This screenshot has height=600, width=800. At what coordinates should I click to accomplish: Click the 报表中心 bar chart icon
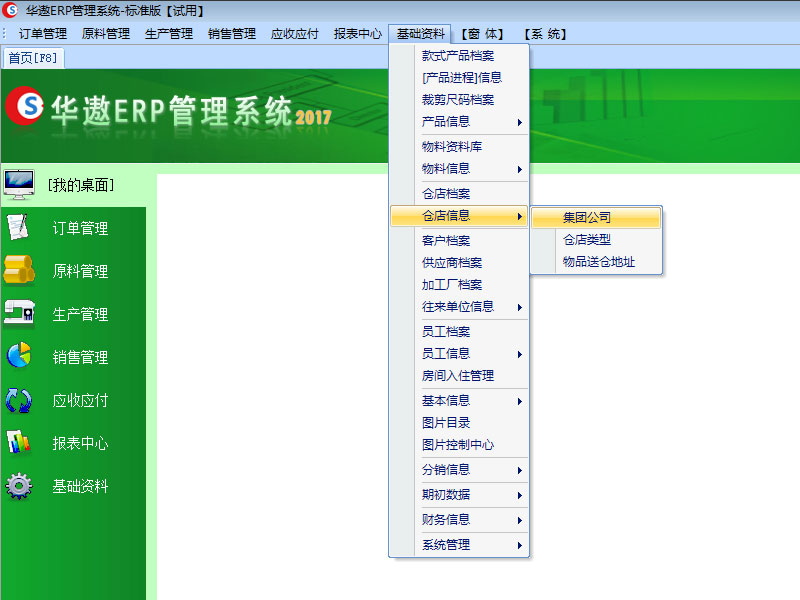click(19, 442)
